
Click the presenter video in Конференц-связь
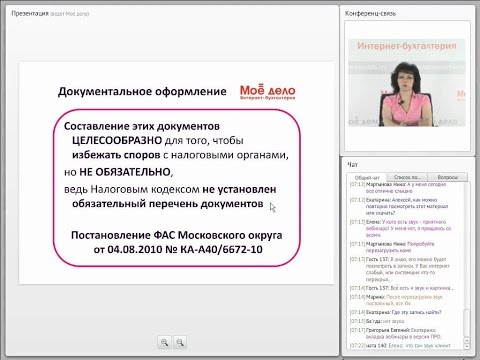[407, 83]
